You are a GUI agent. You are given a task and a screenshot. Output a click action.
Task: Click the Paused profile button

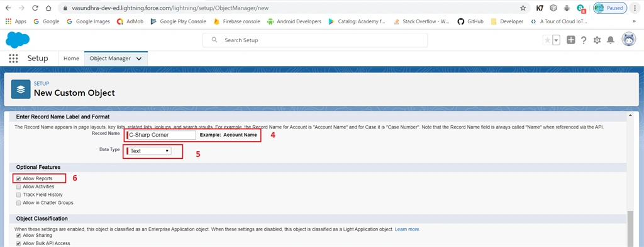point(609,8)
